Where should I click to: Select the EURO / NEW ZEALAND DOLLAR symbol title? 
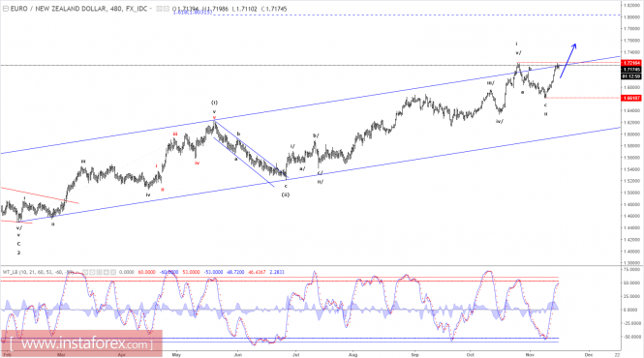(x=58, y=9)
